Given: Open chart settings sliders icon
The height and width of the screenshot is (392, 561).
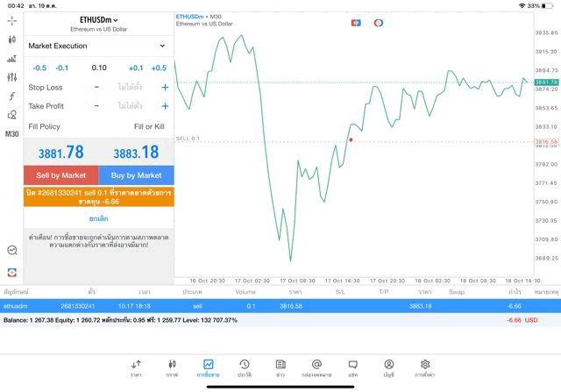Looking at the screenshot, I should (x=12, y=78).
